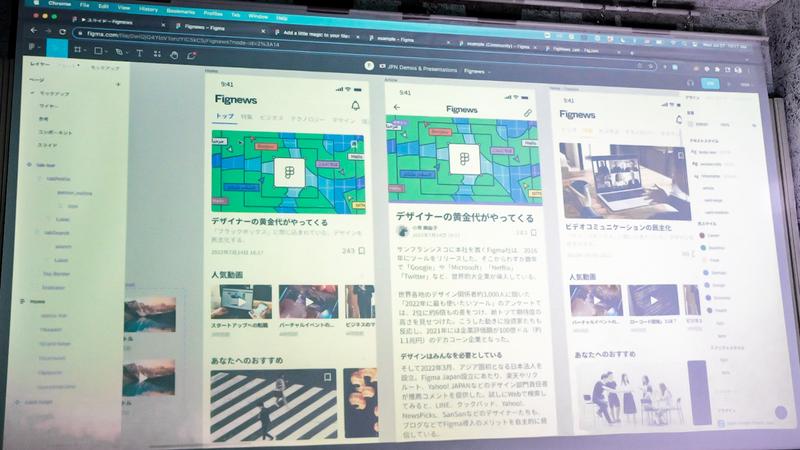Open a new Chrome tab

click(x=632, y=52)
